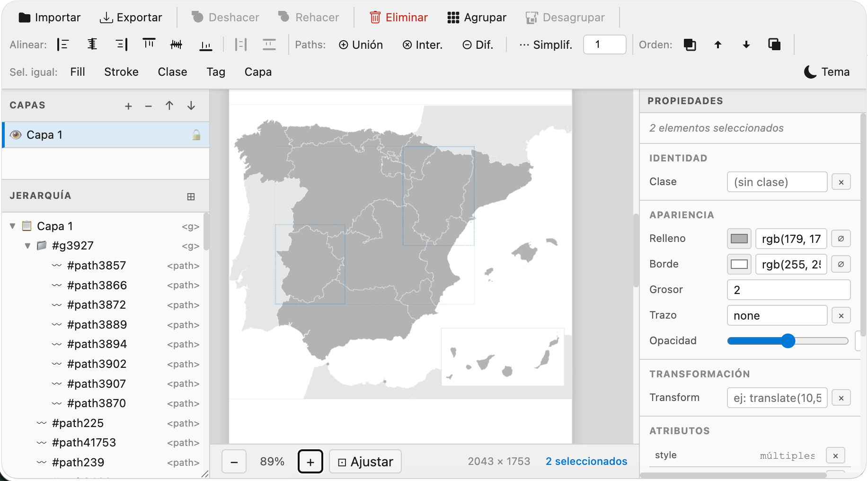
Task: Click the Grosor field showing 2
Action: pyautogui.click(x=788, y=290)
